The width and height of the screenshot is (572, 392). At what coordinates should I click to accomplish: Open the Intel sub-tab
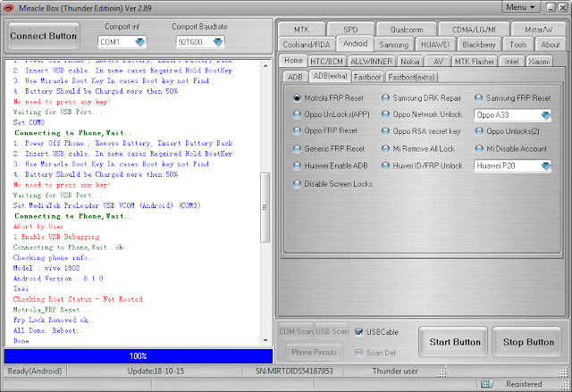(x=512, y=62)
